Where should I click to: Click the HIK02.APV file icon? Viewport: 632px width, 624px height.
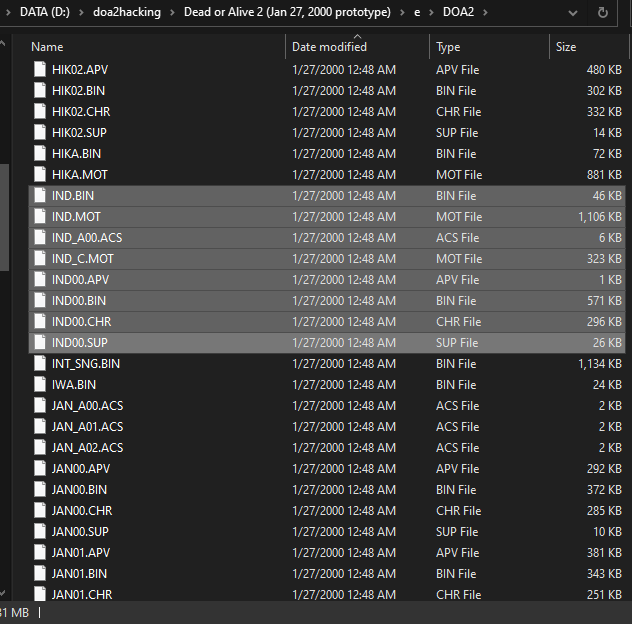(x=39, y=70)
